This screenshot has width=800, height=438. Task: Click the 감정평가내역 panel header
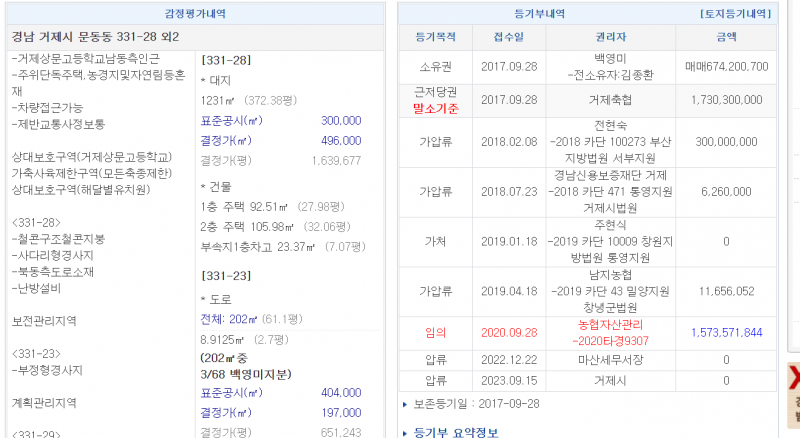(x=195, y=14)
